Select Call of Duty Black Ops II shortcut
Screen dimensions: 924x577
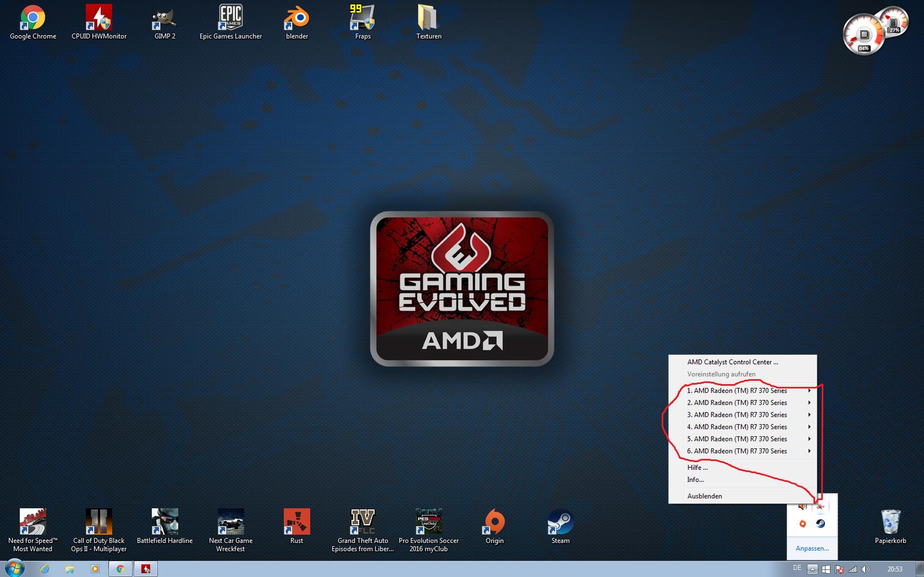point(99,530)
